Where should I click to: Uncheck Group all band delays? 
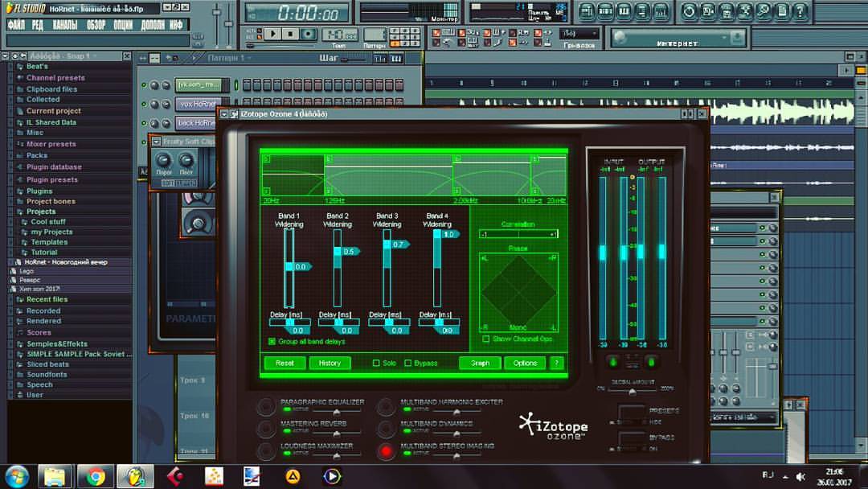point(272,341)
